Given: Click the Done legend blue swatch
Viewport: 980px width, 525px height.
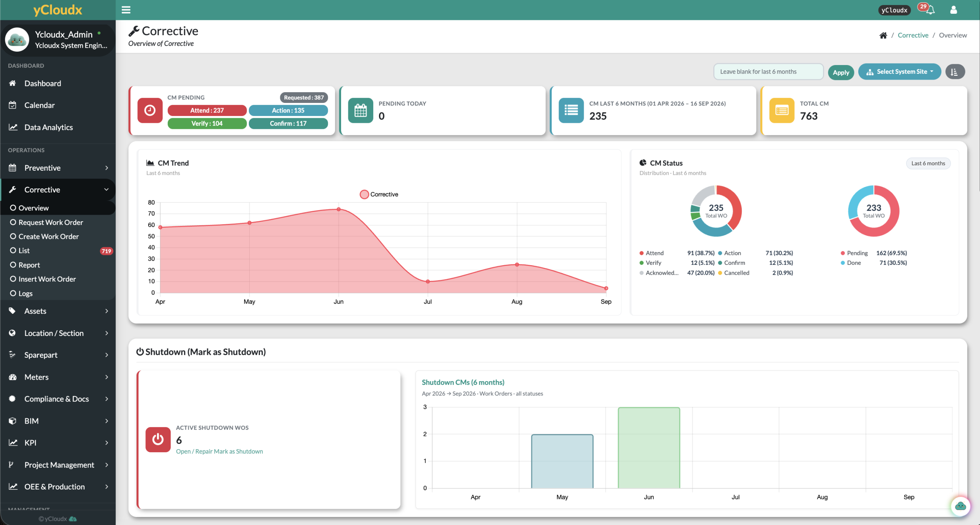Looking at the screenshot, I should tap(843, 263).
